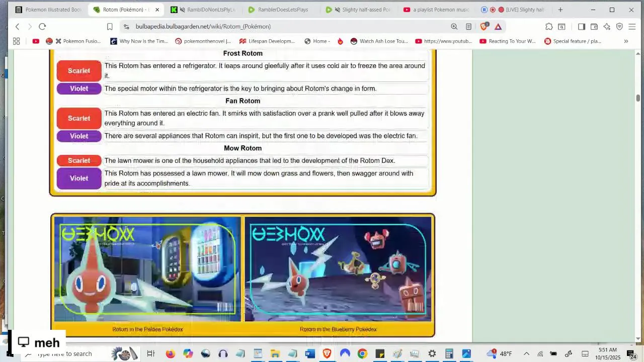Open the Watch Ash Lose Tou... bookmark
The height and width of the screenshot is (362, 644).
point(379,41)
